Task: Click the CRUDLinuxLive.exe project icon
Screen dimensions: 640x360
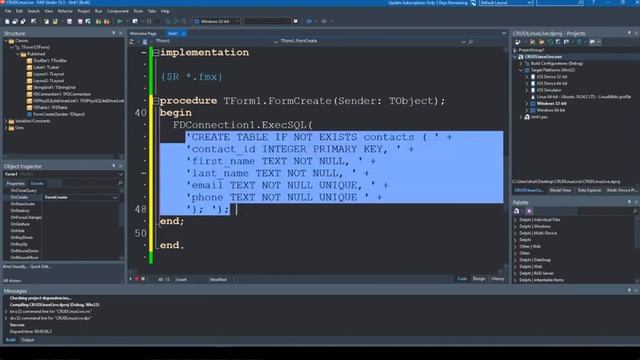Action: click(x=521, y=57)
